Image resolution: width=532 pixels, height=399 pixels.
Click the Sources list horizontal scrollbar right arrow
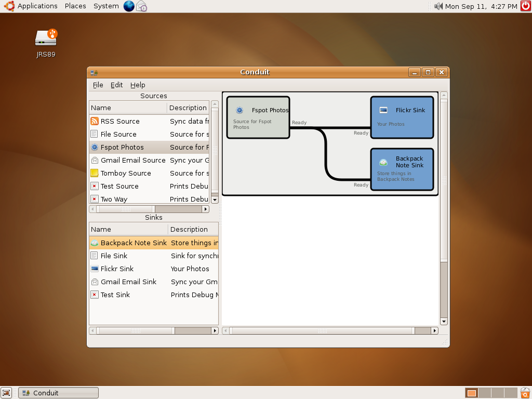tap(205, 209)
